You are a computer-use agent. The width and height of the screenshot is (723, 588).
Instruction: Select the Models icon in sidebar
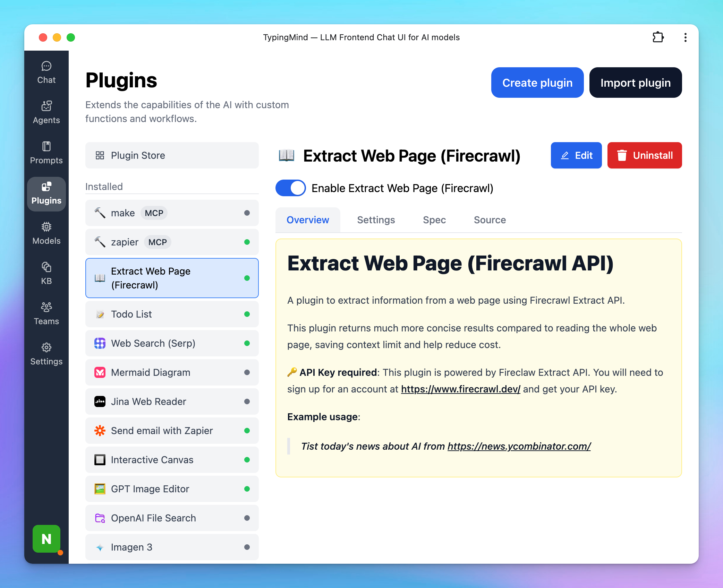pyautogui.click(x=46, y=233)
